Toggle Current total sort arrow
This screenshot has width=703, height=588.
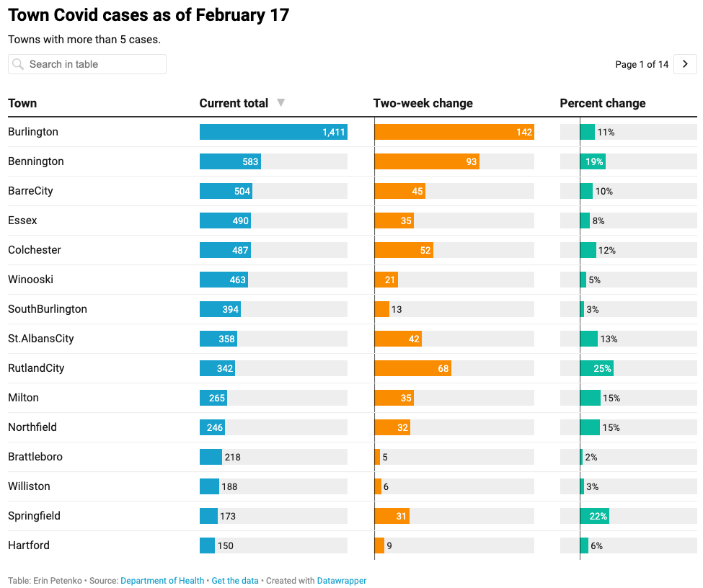coord(281,103)
